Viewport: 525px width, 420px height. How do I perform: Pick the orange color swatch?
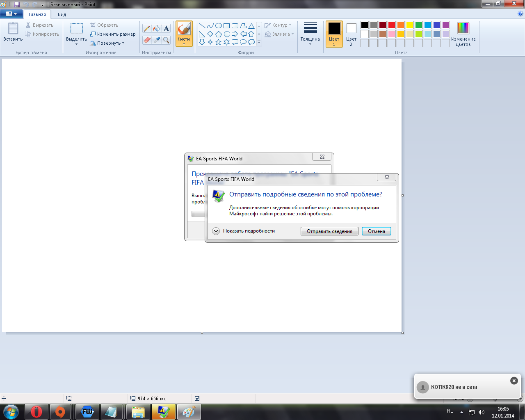401,25
